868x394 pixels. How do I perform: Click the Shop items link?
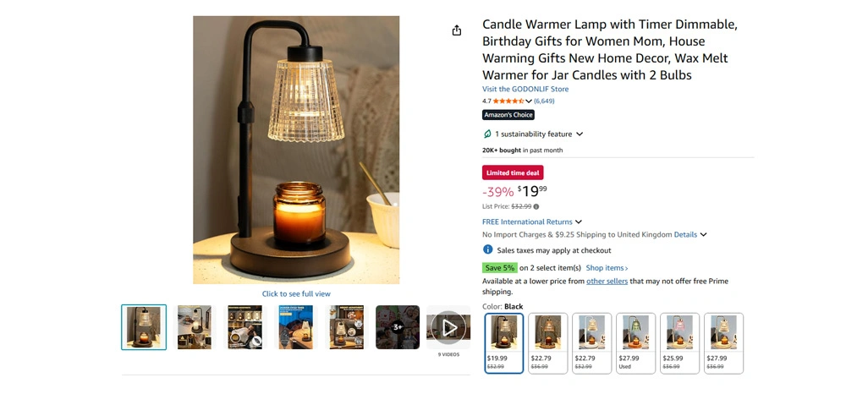click(x=607, y=268)
